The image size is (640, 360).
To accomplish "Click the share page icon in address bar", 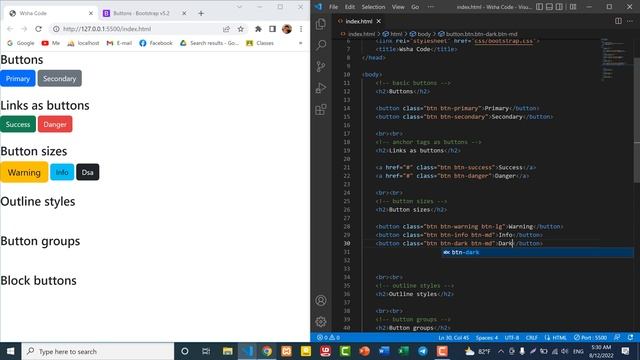I will pyautogui.click(x=226, y=29).
